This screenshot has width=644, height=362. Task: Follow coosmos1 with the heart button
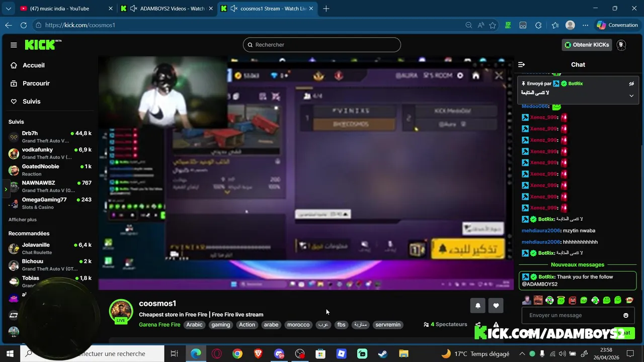pos(496,305)
